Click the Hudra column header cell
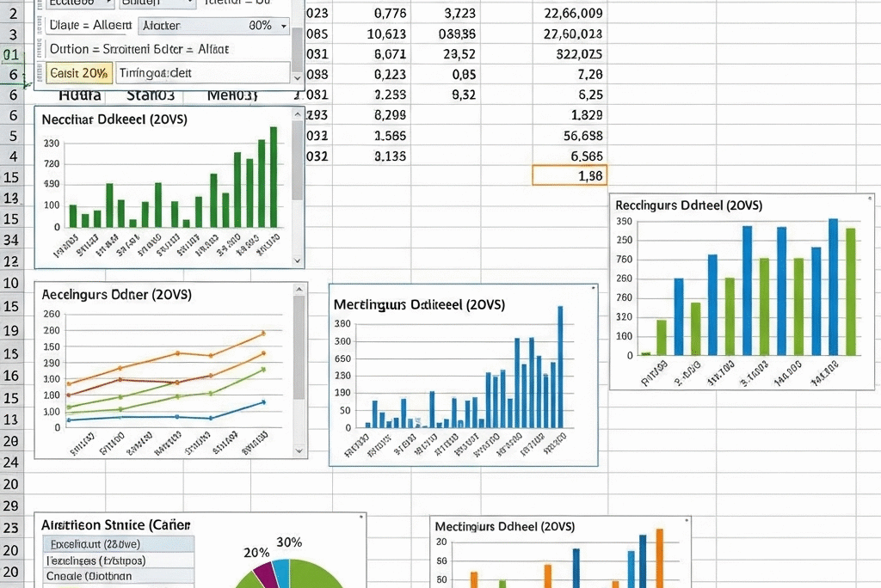Screen dimensions: 881x588 (80, 95)
